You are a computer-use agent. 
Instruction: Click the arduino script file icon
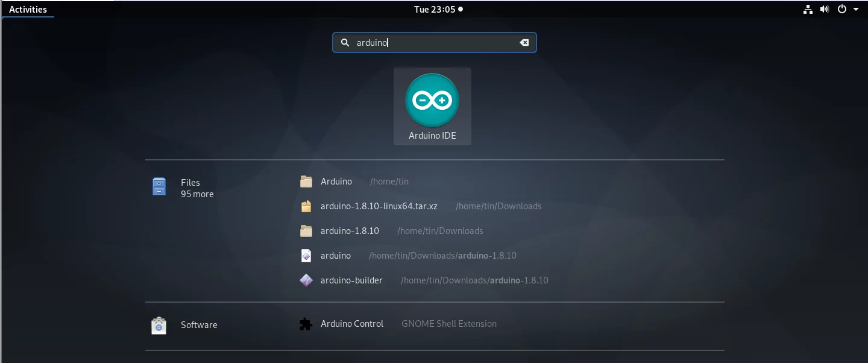(x=306, y=256)
